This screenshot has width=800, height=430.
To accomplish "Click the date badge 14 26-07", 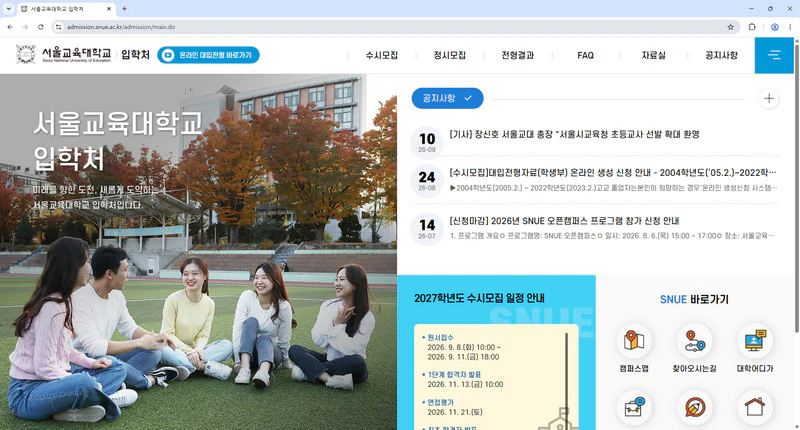I will (427, 229).
